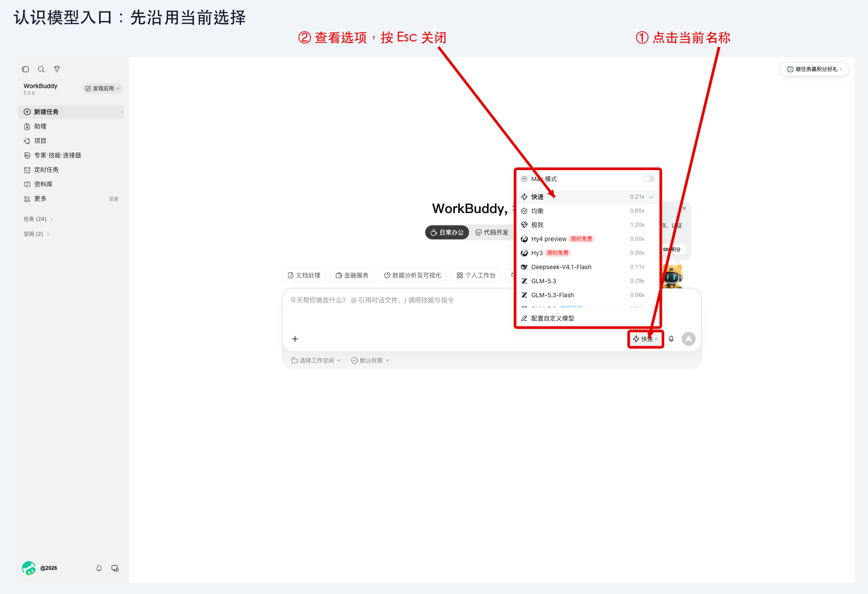
Task: Select the Hy3 model option
Action: click(587, 253)
